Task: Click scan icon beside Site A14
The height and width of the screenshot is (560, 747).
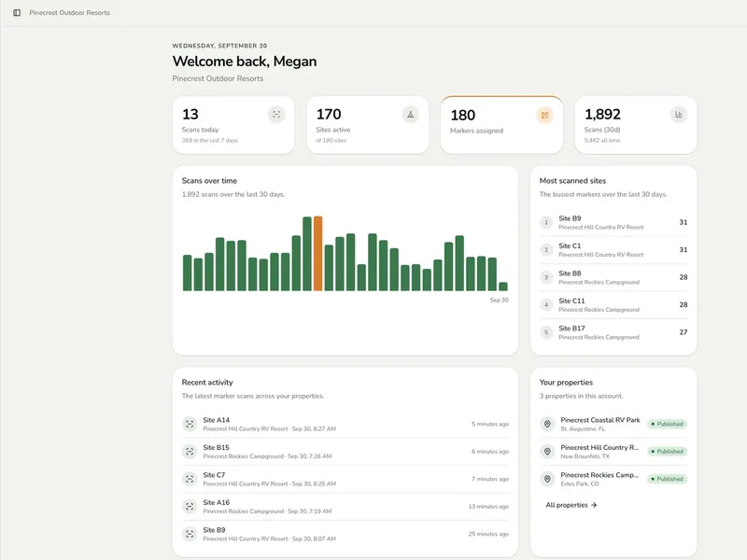Action: 190,424
